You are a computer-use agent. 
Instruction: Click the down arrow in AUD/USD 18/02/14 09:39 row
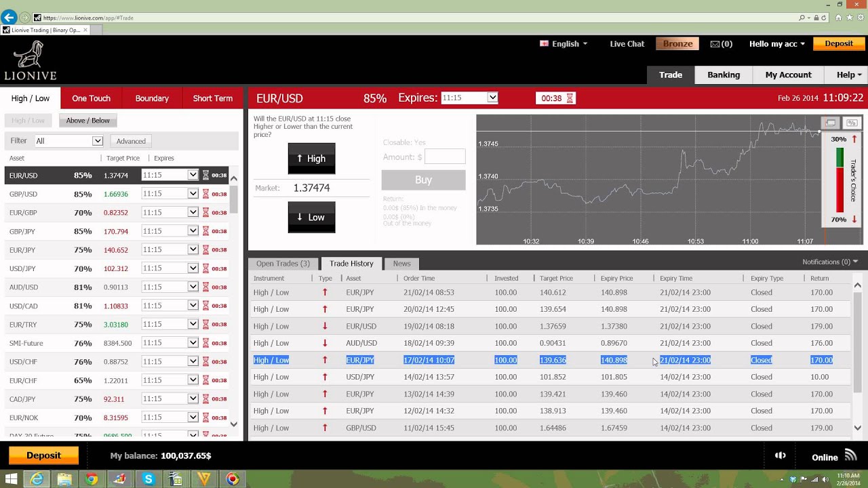[x=325, y=343]
